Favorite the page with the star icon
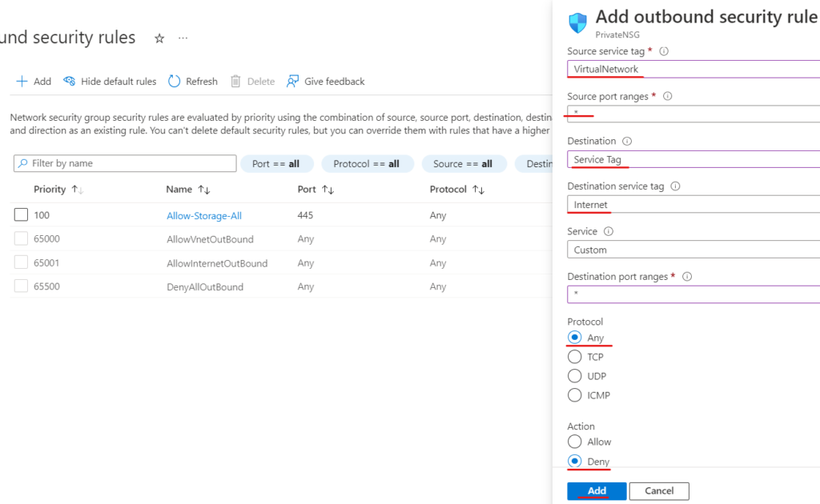Viewport: 820px width, 504px height. click(x=159, y=38)
